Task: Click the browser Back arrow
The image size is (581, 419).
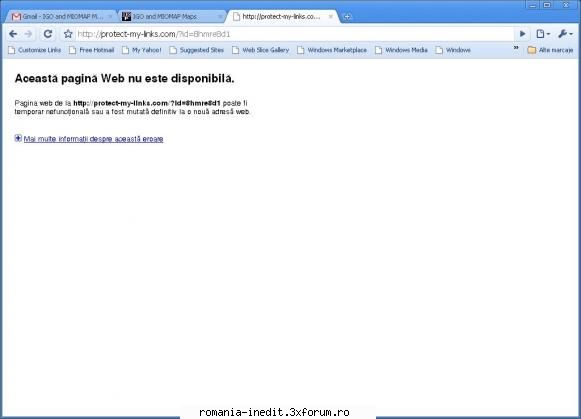Action: (13, 34)
